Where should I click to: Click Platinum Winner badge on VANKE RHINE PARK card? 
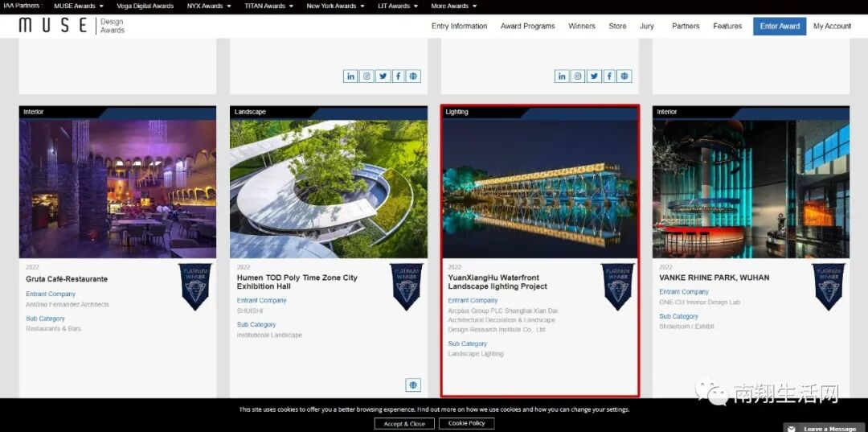[829, 286]
